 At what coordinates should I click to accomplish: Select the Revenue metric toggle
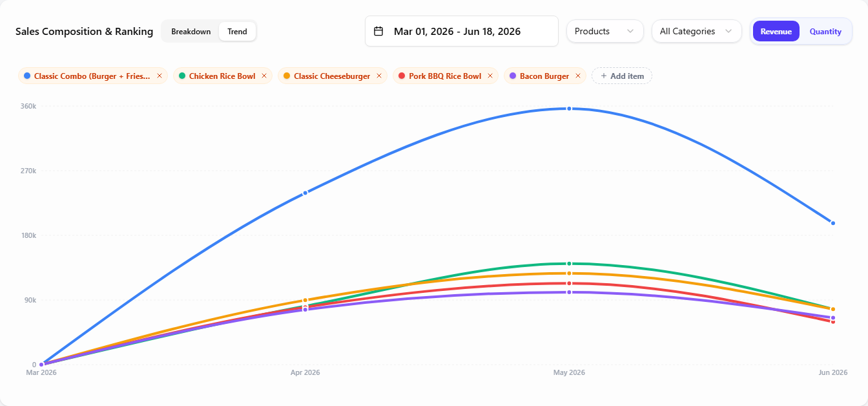[x=776, y=31]
